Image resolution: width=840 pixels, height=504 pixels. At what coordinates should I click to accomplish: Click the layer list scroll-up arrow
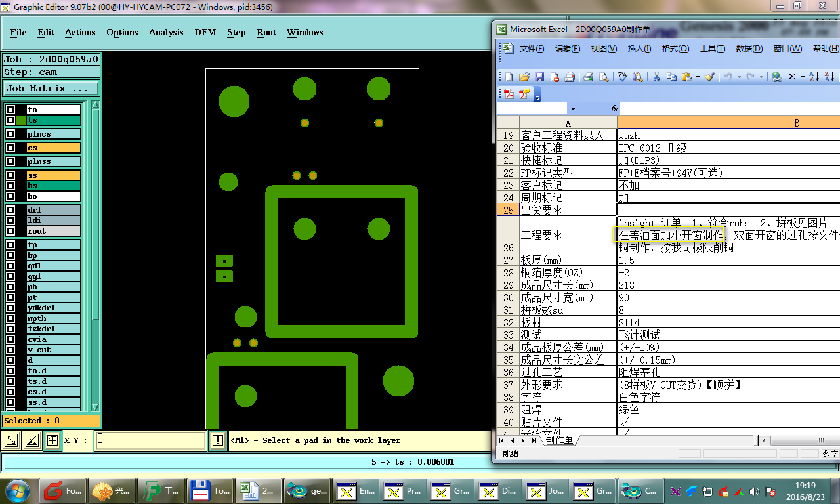[95, 105]
